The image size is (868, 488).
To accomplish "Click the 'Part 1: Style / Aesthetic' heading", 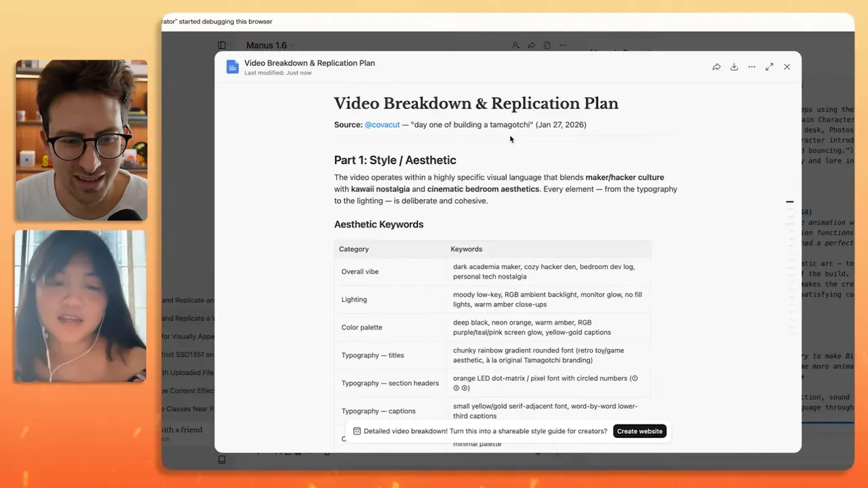I will (395, 160).
